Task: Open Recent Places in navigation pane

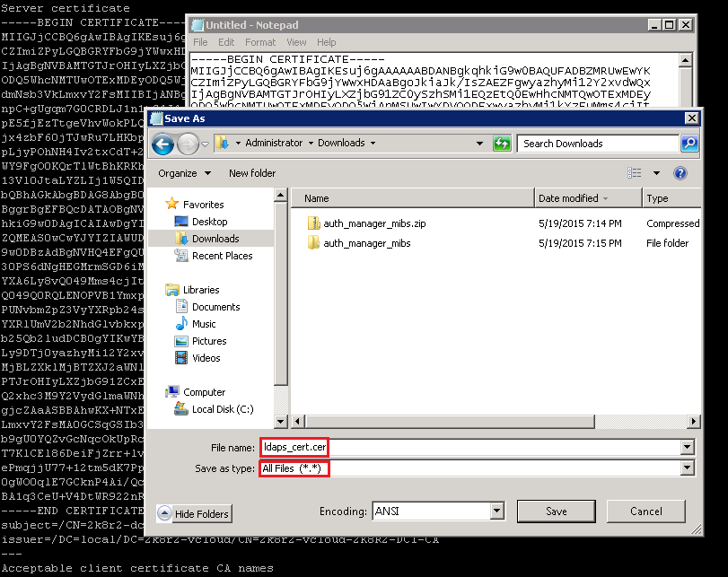Action: coord(222,256)
